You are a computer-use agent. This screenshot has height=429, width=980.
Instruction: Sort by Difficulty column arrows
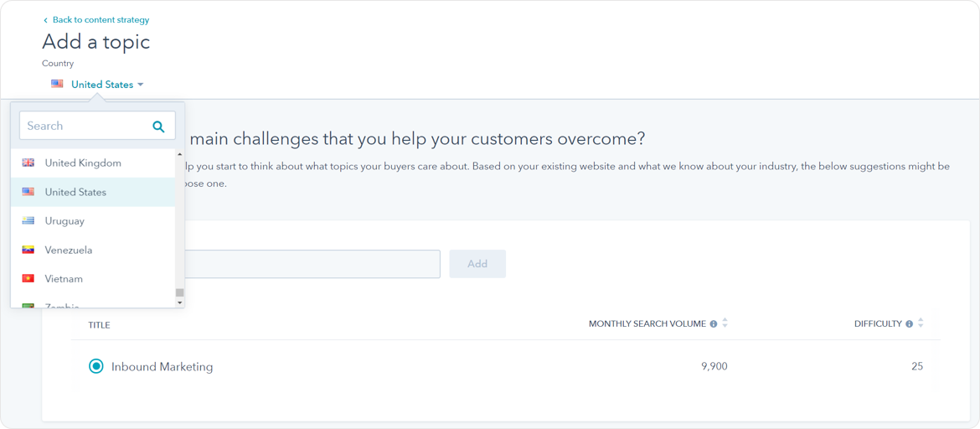pos(921,323)
